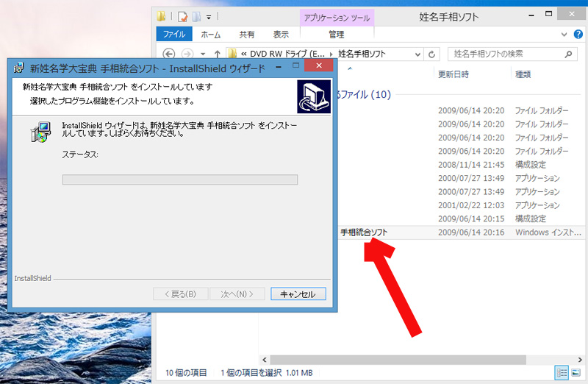Cancel the InstallShield installation
This screenshot has height=384, width=588.
[x=298, y=294]
